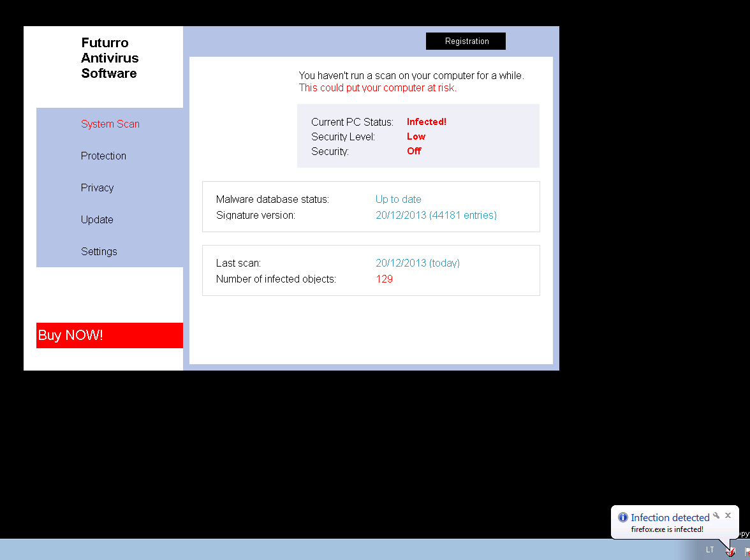Viewport: 750px width, 560px height.
Task: Click the 129 infected objects count
Action: click(384, 279)
